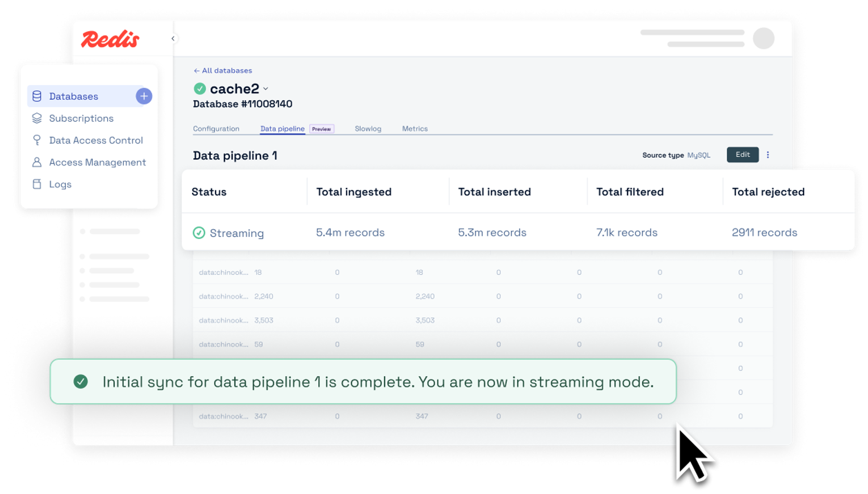Screen dimensions: 868x494
Task: Click the Streaming status check toggle
Action: coord(199,233)
